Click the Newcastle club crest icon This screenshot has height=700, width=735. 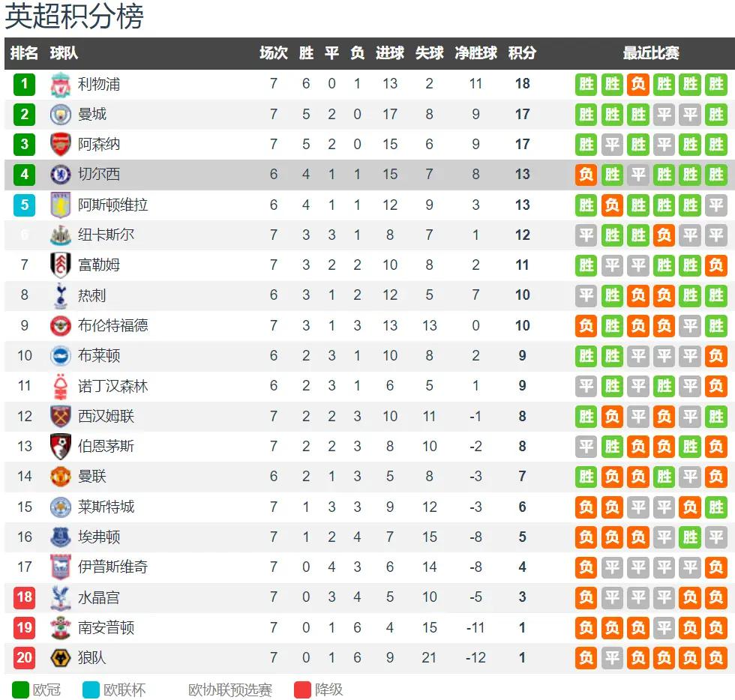tap(61, 235)
